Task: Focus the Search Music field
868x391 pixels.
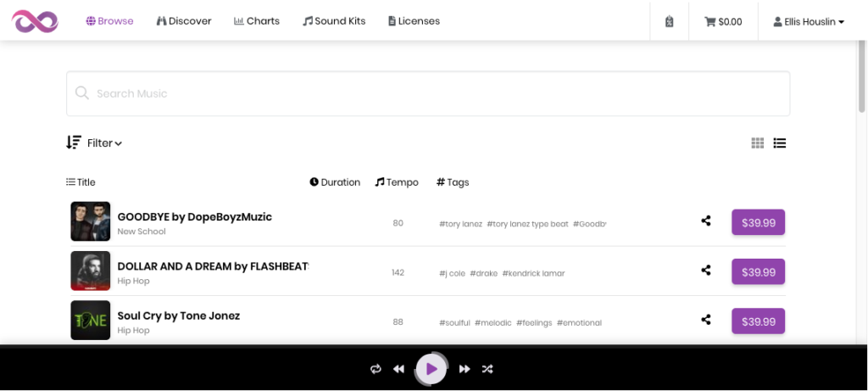Action: 428,93
